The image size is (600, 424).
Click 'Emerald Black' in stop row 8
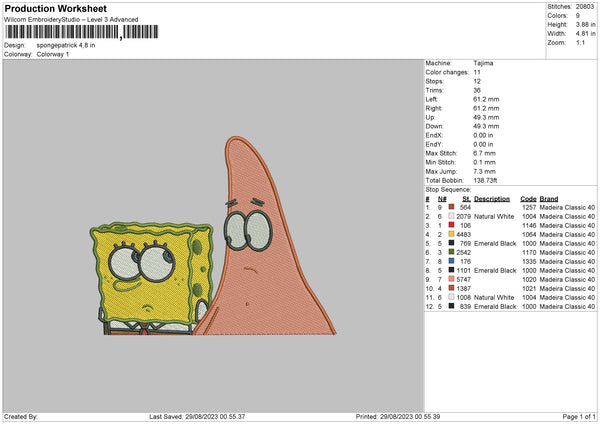coord(495,270)
